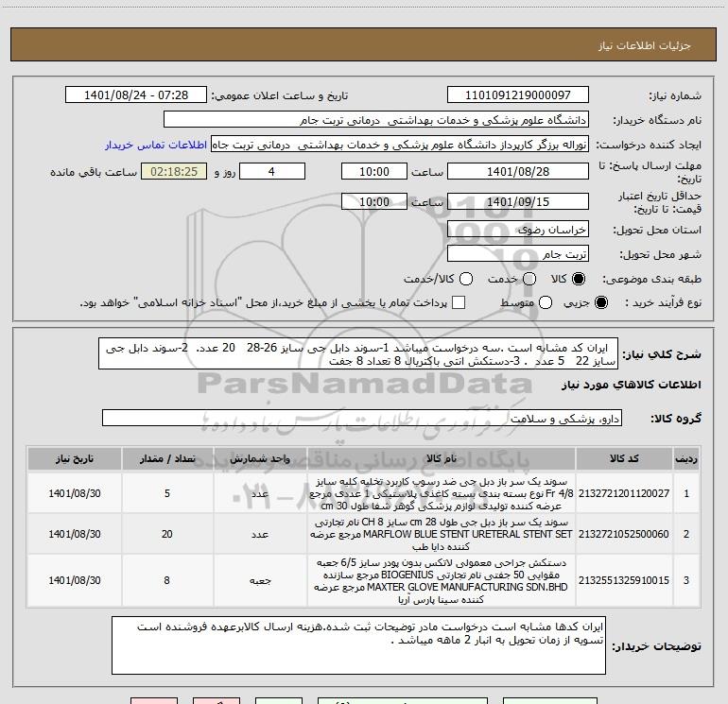Click the announcement date field 1401/08/24 - 07:28
The width and height of the screenshot is (728, 704).
click(x=136, y=95)
